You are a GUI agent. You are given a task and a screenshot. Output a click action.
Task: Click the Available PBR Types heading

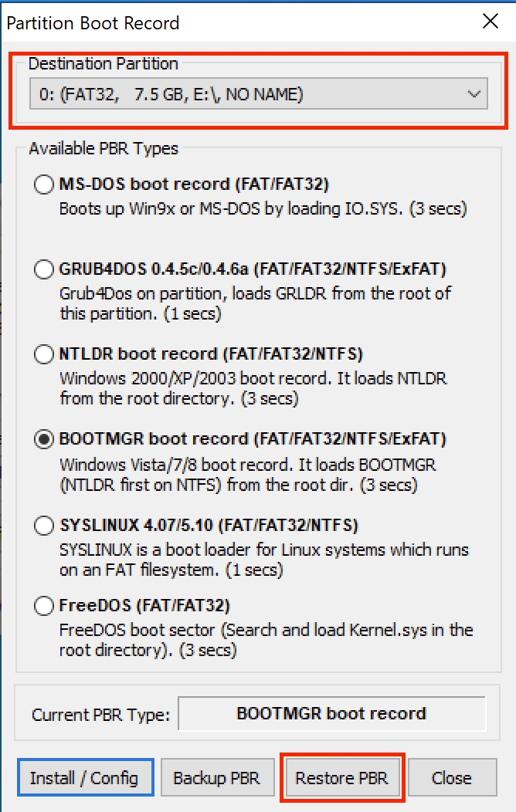coord(103,148)
